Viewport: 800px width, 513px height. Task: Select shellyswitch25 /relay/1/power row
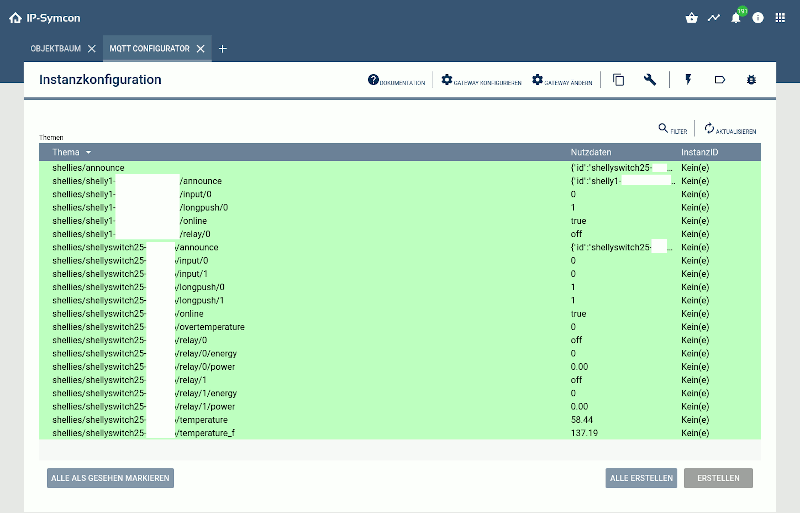(399, 406)
